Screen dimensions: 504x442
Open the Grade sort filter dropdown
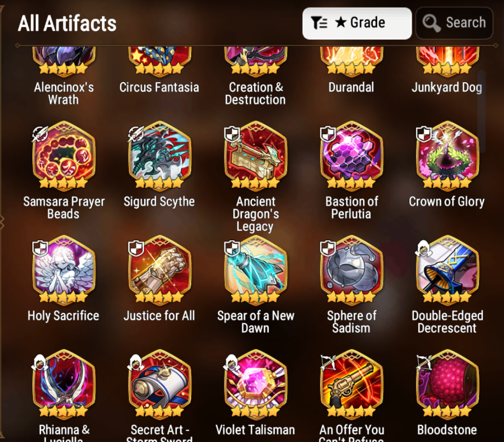357,23
